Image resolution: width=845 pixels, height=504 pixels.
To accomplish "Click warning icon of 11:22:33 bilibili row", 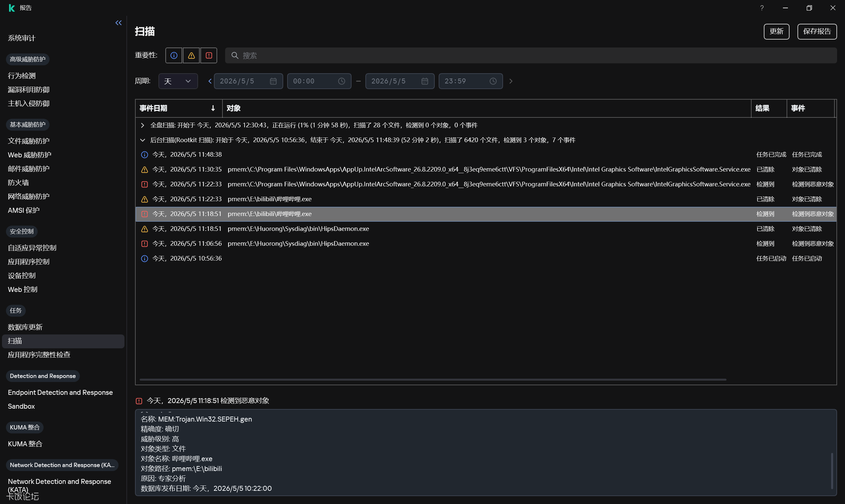I will click(144, 199).
